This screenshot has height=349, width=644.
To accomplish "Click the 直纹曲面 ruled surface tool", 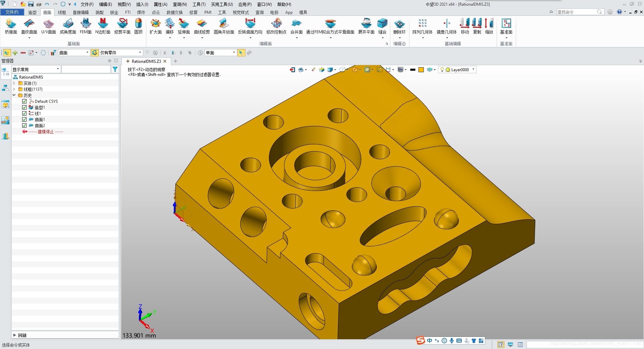I will 29,26.
